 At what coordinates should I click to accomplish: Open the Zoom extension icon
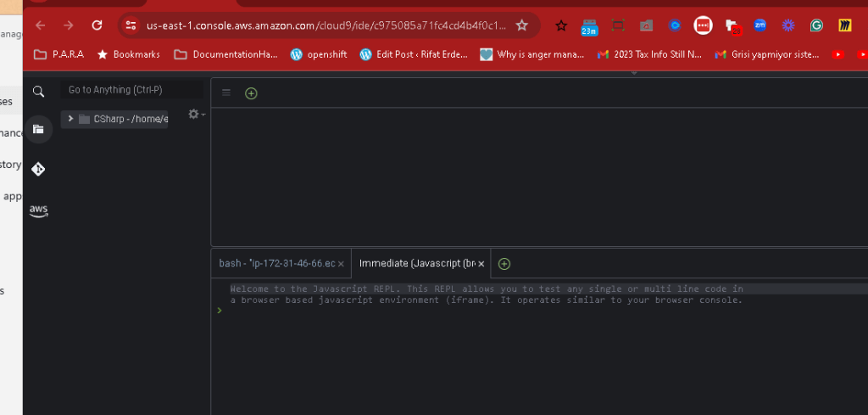click(760, 25)
